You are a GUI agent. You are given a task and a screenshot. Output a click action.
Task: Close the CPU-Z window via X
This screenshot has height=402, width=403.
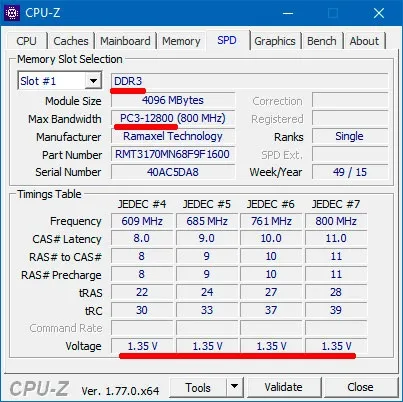point(379,13)
